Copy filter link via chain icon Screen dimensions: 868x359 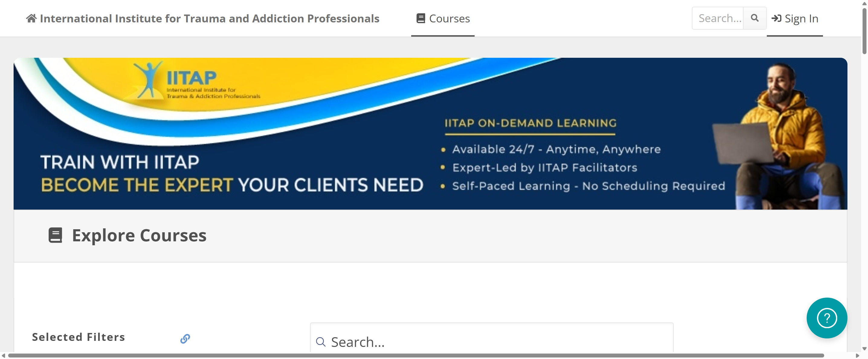[x=185, y=338]
